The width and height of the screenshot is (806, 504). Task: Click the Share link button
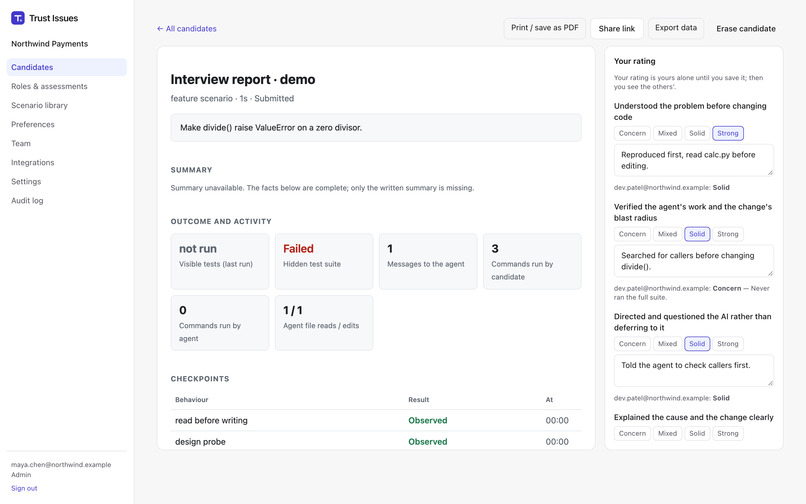click(x=616, y=28)
